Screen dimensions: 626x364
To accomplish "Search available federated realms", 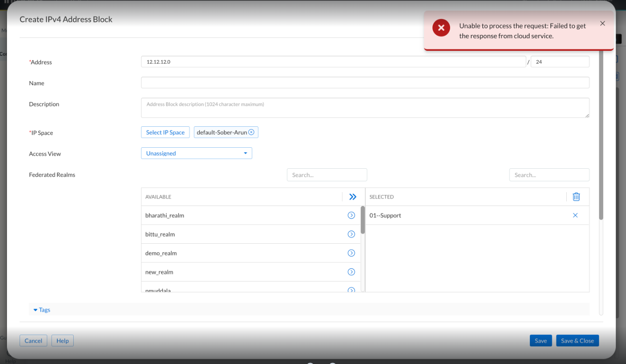I will tap(327, 175).
